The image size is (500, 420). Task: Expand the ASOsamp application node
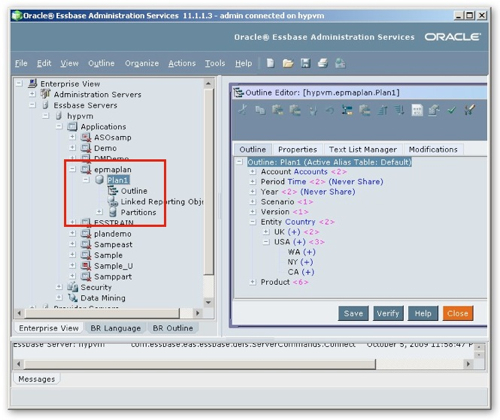72,137
